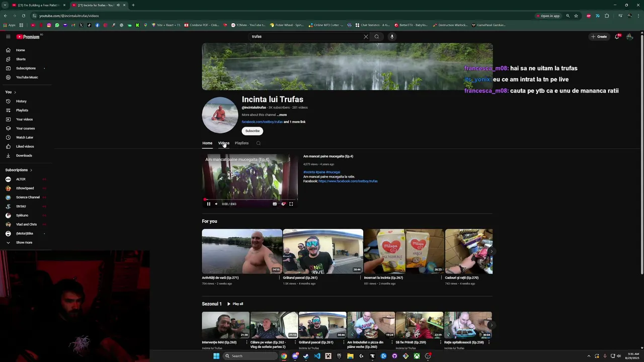Mute the featured video volume

(216, 204)
